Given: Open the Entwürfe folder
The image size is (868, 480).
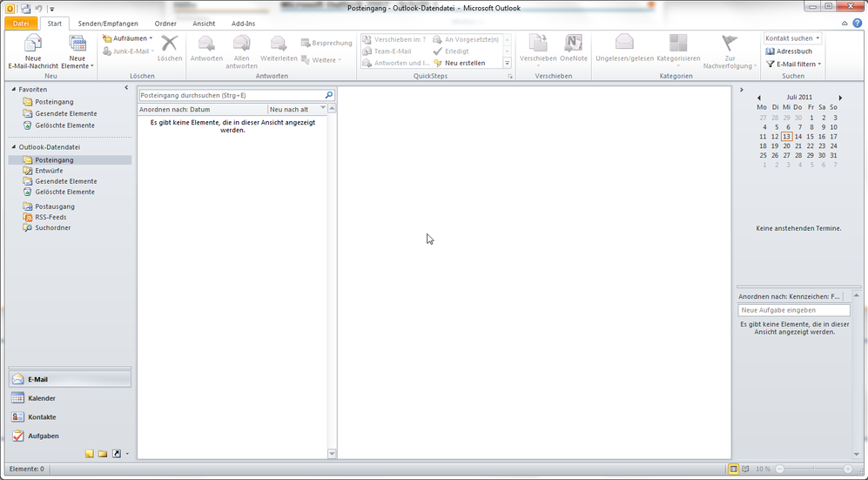Looking at the screenshot, I should click(49, 171).
